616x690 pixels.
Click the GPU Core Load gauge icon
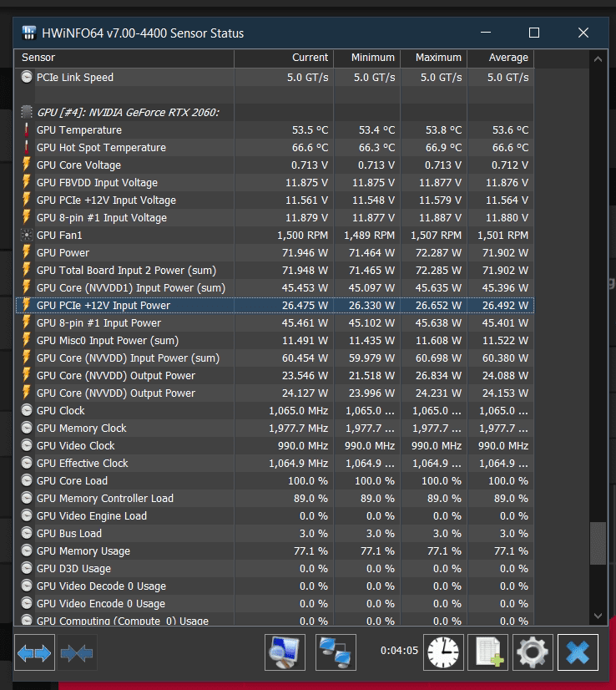(27, 481)
